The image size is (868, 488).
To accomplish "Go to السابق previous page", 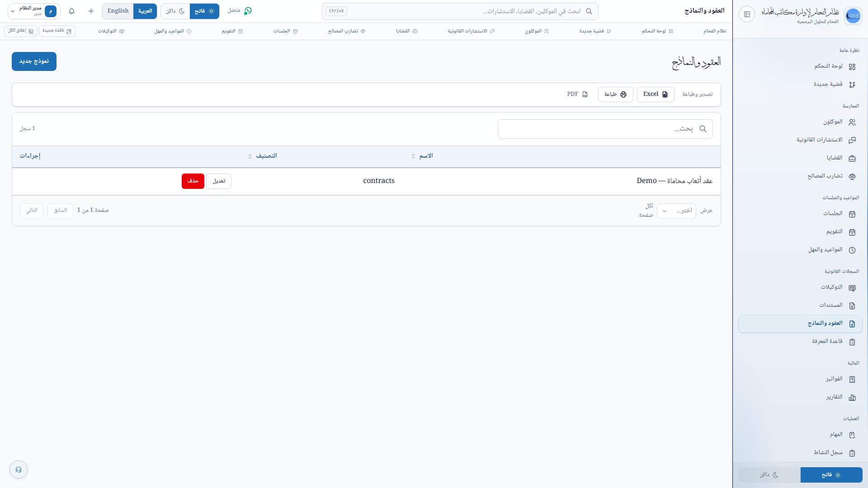I will (60, 211).
